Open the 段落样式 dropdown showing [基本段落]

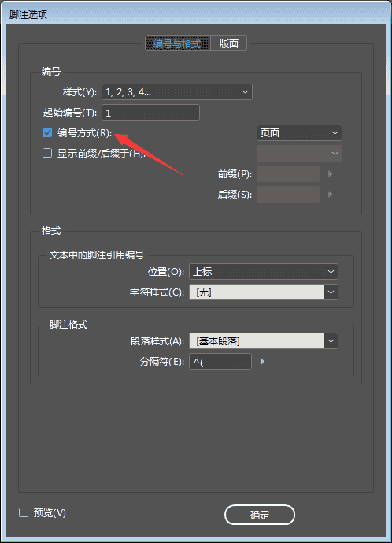click(264, 341)
